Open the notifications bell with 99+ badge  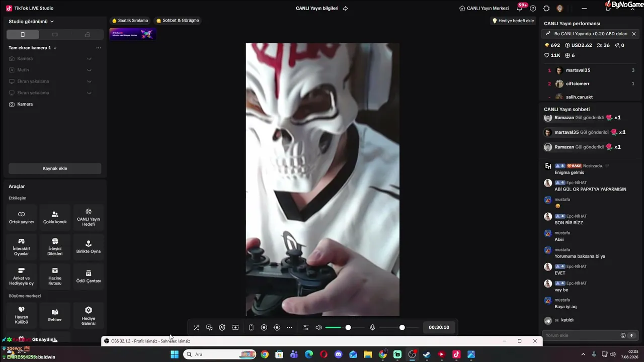520,8
